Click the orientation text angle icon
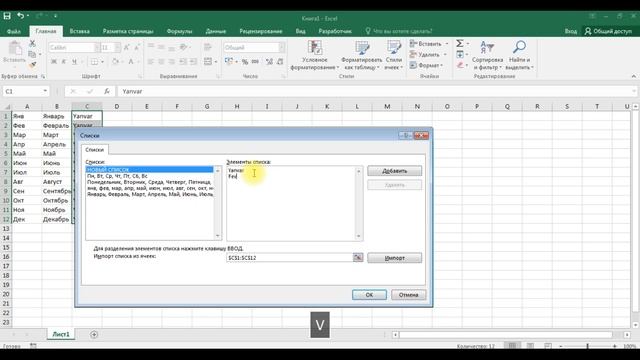This screenshot has width=640, height=360. pyautogui.click(x=183, y=47)
